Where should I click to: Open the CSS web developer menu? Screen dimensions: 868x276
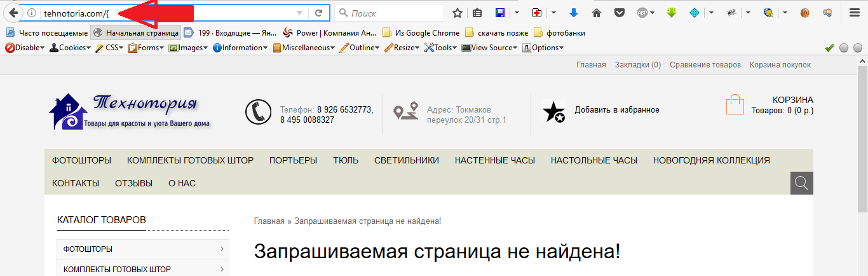(110, 48)
